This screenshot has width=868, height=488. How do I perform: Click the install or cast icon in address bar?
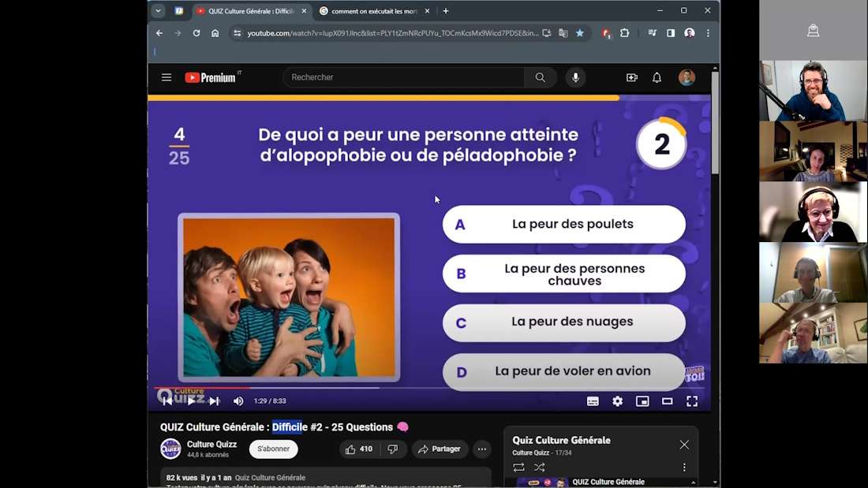547,33
